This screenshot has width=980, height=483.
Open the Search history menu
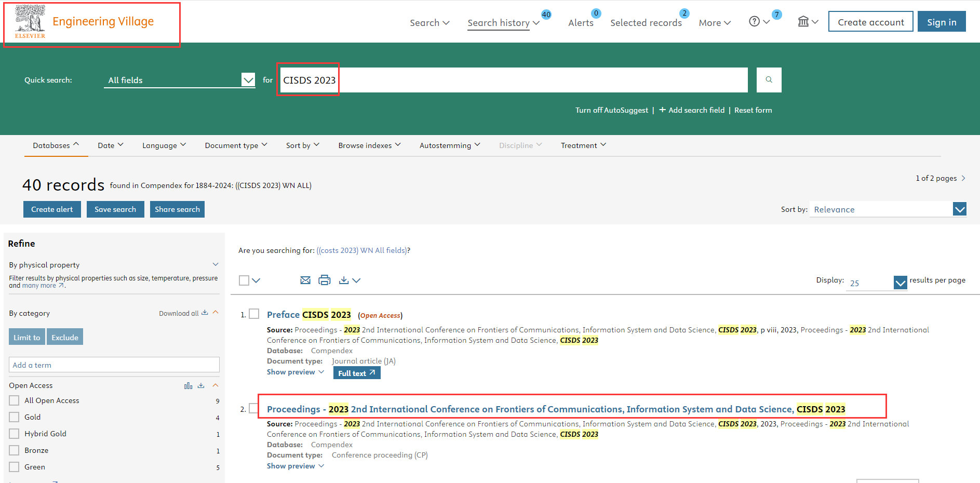(503, 22)
